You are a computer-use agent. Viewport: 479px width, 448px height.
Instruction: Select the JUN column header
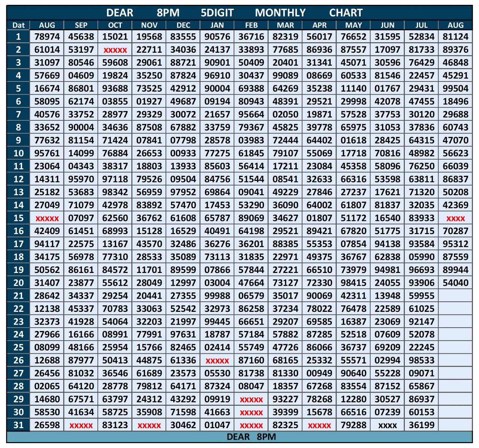click(x=387, y=25)
